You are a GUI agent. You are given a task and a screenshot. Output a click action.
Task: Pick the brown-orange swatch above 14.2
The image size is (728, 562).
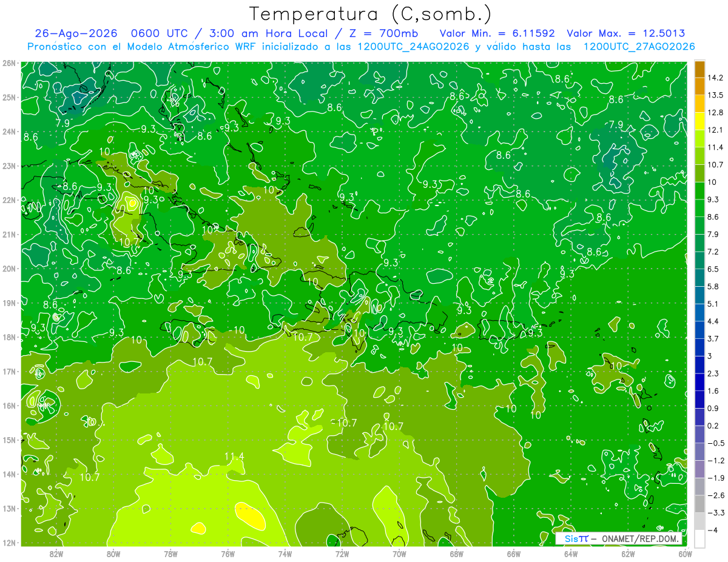click(699, 69)
